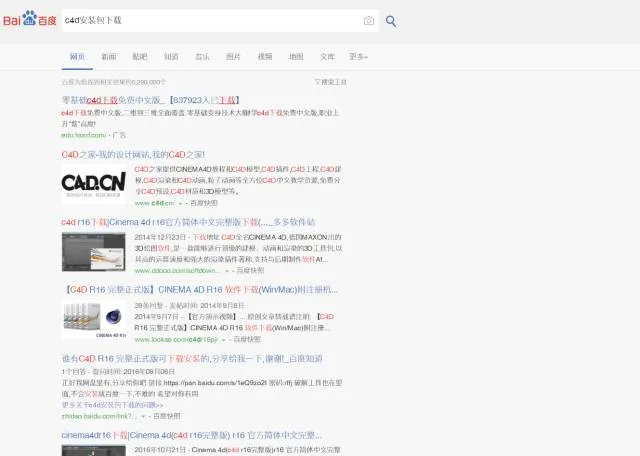
Task: Expand the arrow next to zhidao.baidu.com URL
Action: [x=143, y=416]
